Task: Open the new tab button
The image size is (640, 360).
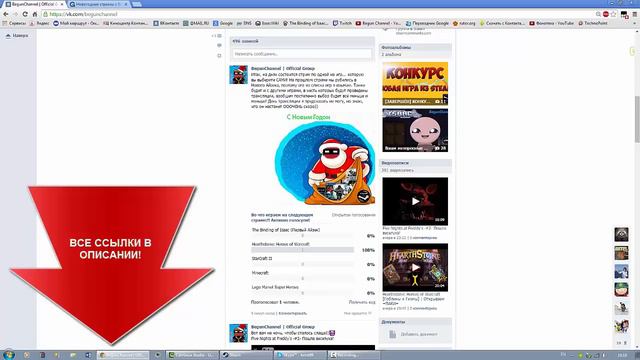Action: coord(137,4)
